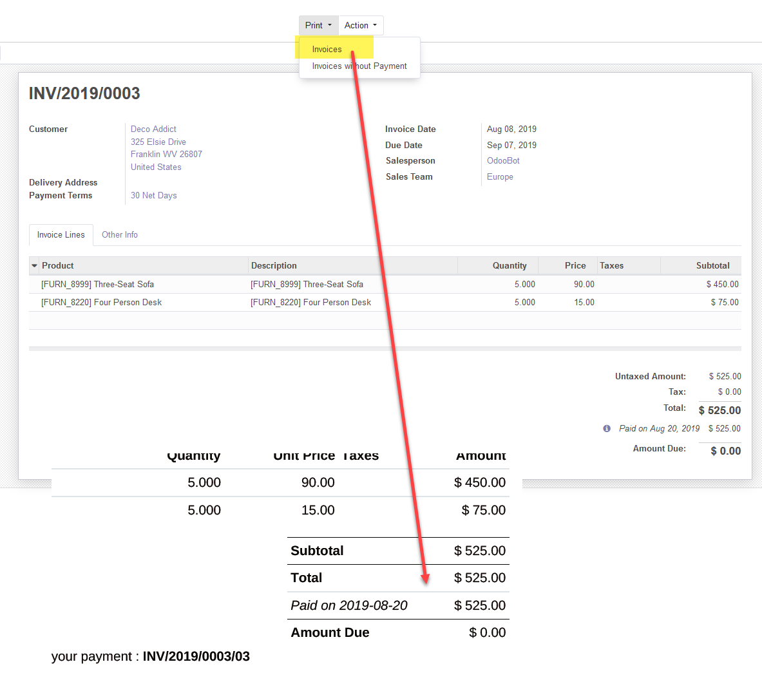Click the Taxes column header
The image size is (762, 700).
pyautogui.click(x=611, y=266)
